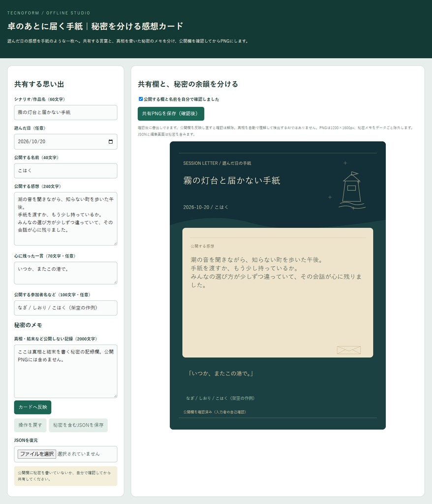Click the preview date line 2026-10-20 / こはく
This screenshot has width=432, height=504.
point(206,207)
